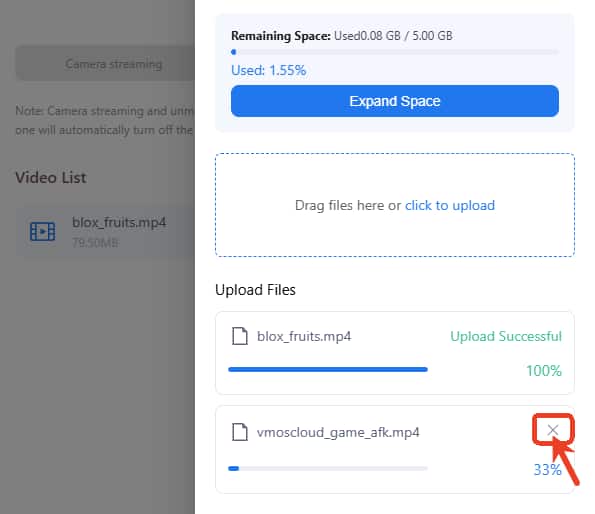The width and height of the screenshot is (595, 514).
Task: Click the vmoscloud_game_afk.mp4 file icon
Action: (239, 432)
